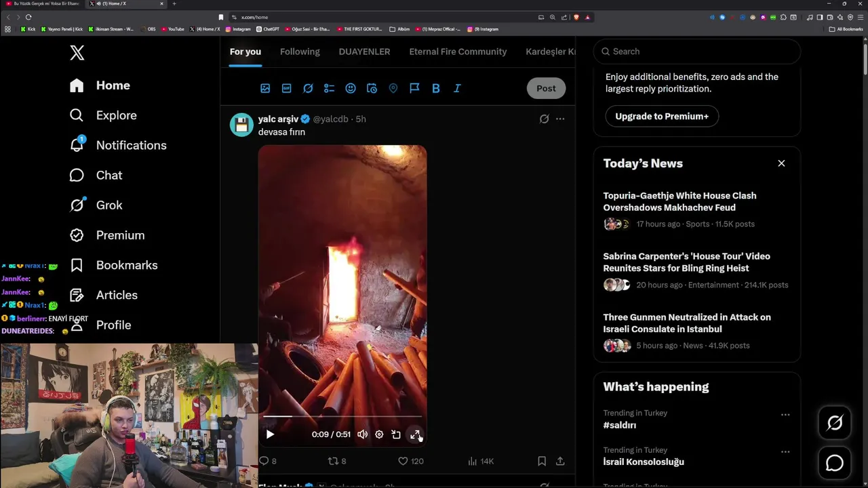Open the floating Grok button
Screen dimensions: 868x488
835,423
